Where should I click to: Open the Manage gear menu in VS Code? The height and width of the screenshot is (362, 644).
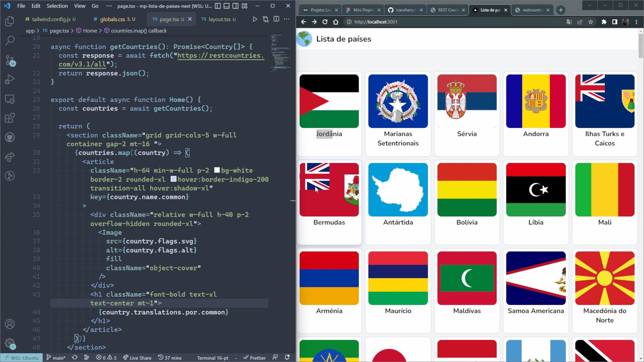10,343
